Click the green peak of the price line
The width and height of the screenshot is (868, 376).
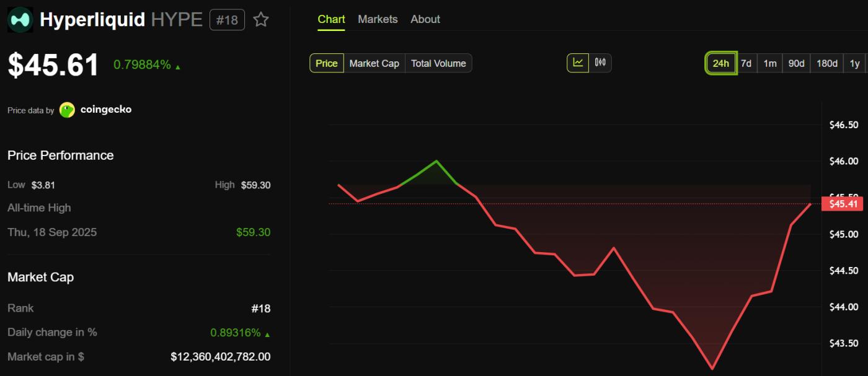click(x=436, y=161)
